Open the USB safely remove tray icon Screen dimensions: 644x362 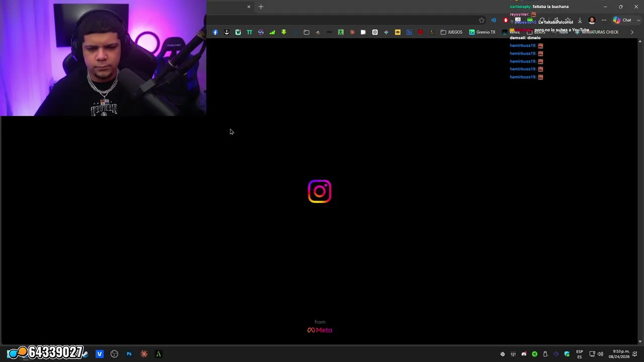tap(545, 354)
